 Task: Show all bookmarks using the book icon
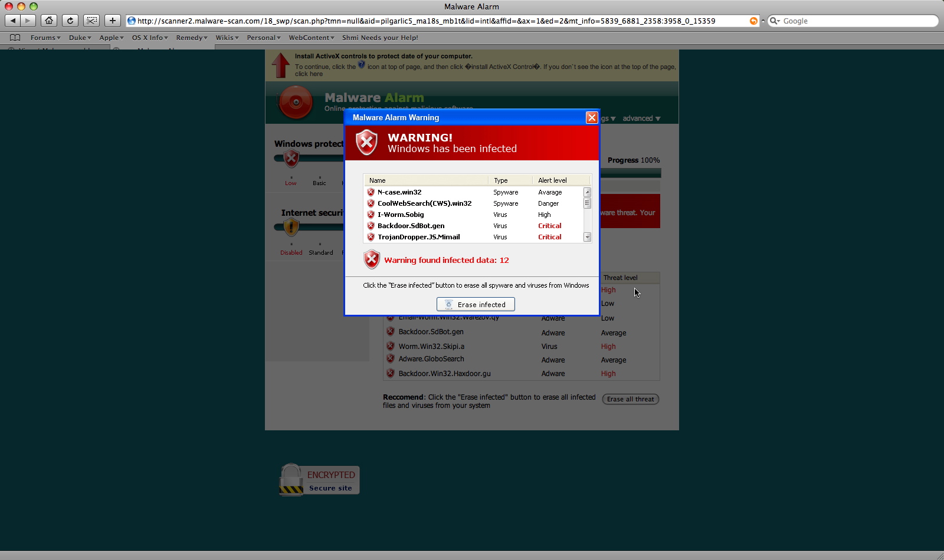[x=15, y=38]
